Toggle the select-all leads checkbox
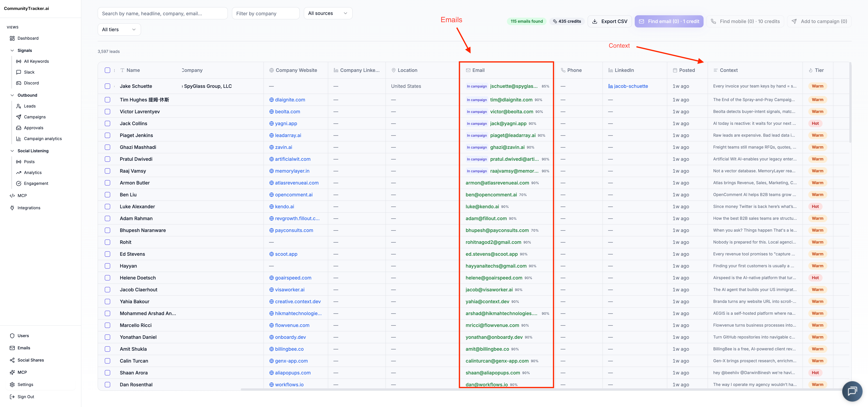 pos(107,70)
